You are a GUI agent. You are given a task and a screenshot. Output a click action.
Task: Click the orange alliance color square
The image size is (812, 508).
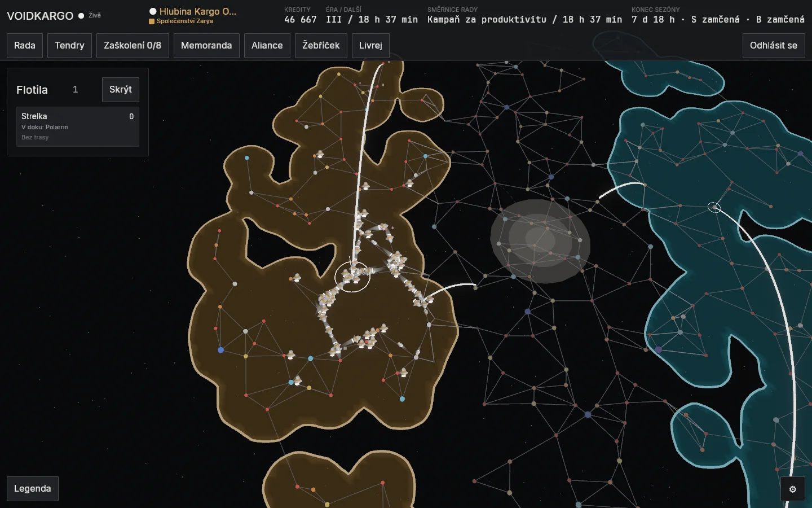click(152, 21)
